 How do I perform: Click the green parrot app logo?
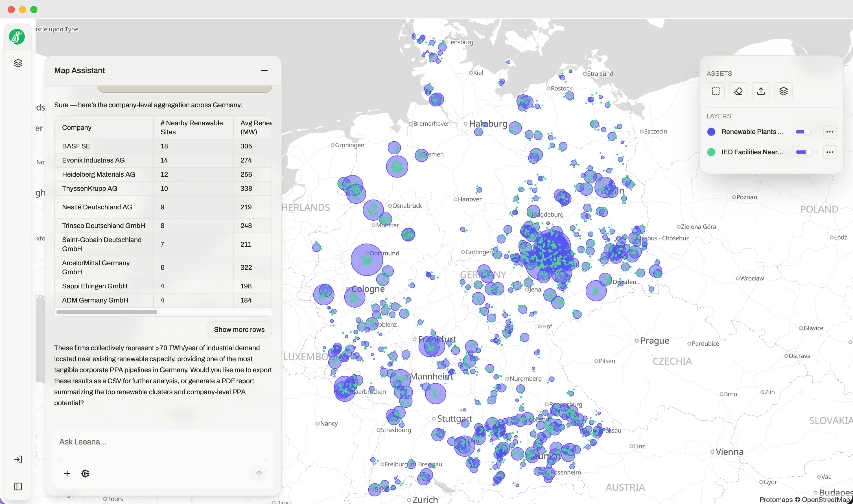point(17,37)
